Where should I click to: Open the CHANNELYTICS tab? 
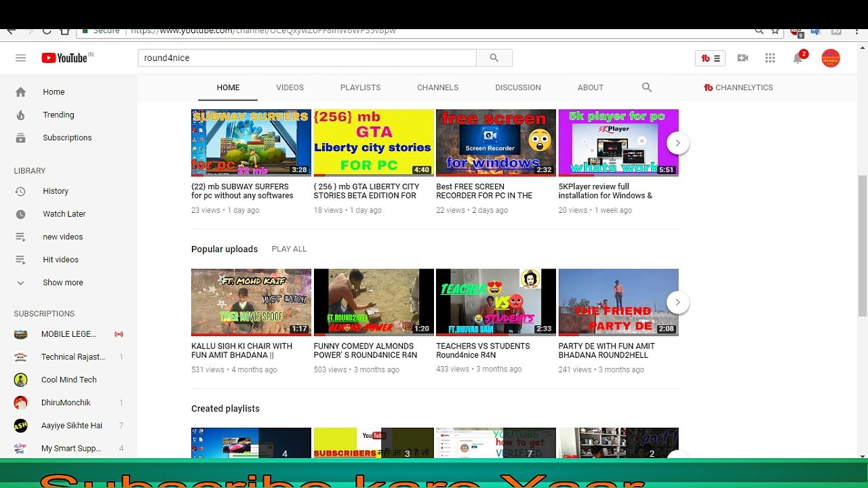pos(738,87)
